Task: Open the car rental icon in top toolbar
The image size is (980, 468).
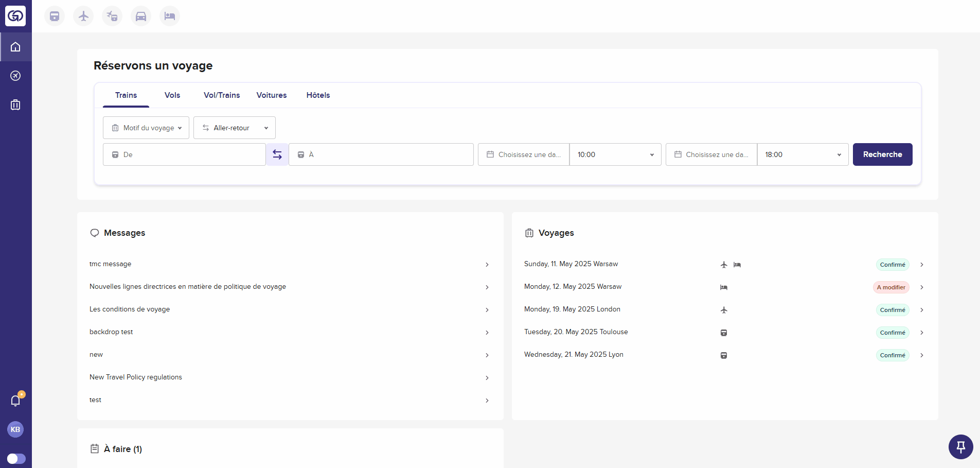Action: [141, 16]
